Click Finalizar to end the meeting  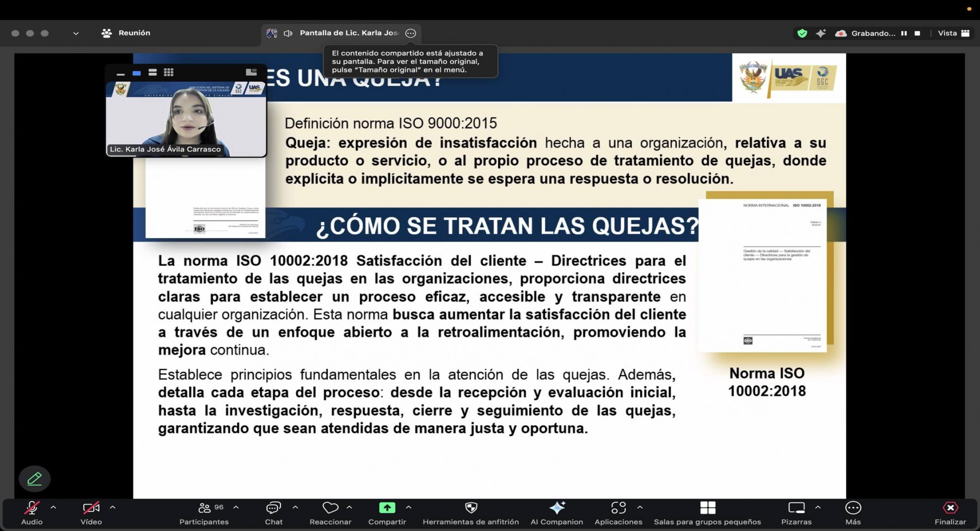[950, 512]
